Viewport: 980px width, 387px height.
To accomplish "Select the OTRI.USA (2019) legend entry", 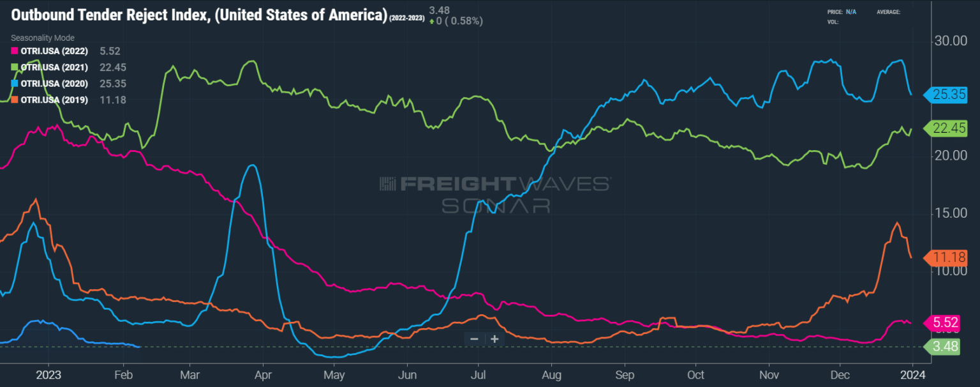I will click(x=54, y=100).
